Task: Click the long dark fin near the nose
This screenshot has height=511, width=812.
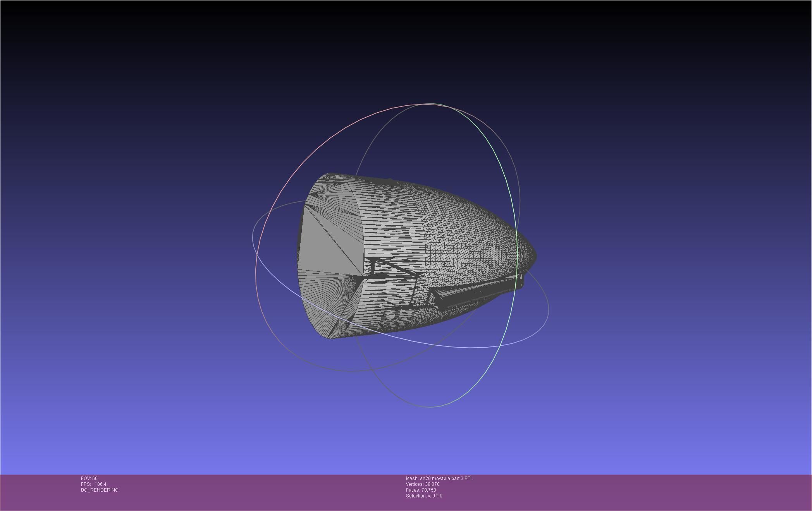Action: click(x=473, y=294)
